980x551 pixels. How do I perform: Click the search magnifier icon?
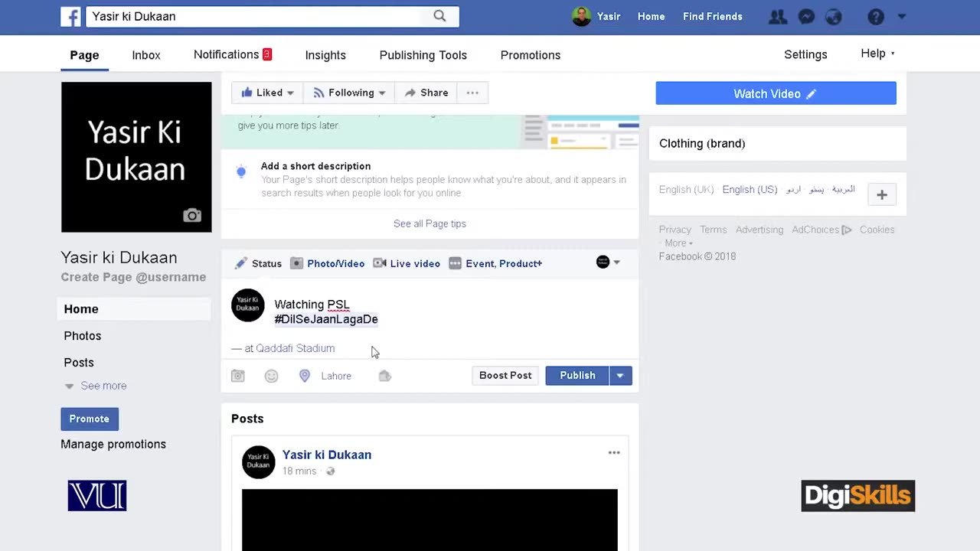(439, 16)
